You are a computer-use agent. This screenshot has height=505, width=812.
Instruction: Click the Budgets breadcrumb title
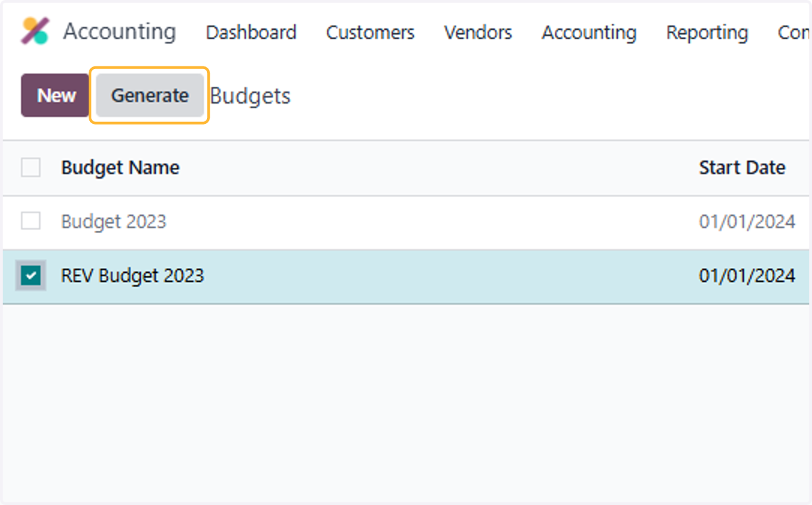tap(250, 96)
